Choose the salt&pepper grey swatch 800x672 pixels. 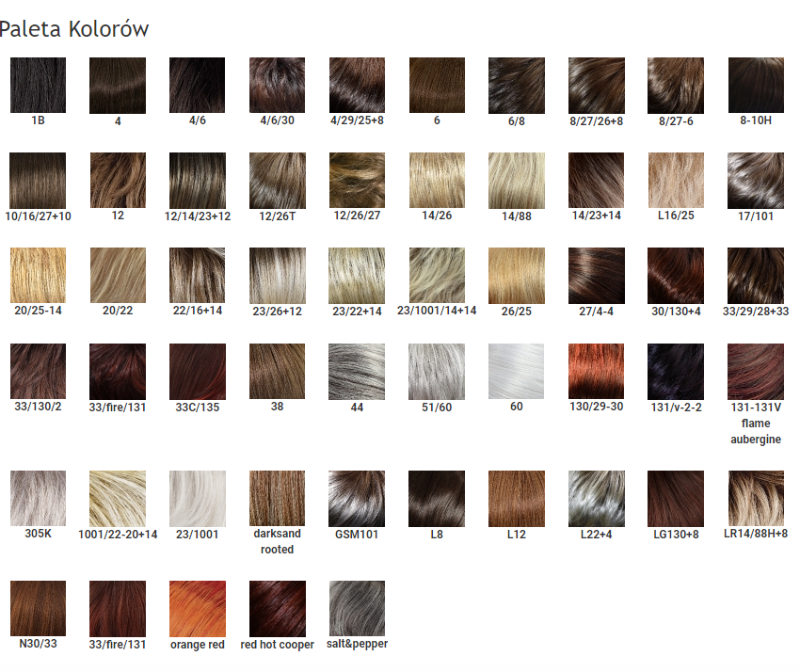(x=357, y=609)
